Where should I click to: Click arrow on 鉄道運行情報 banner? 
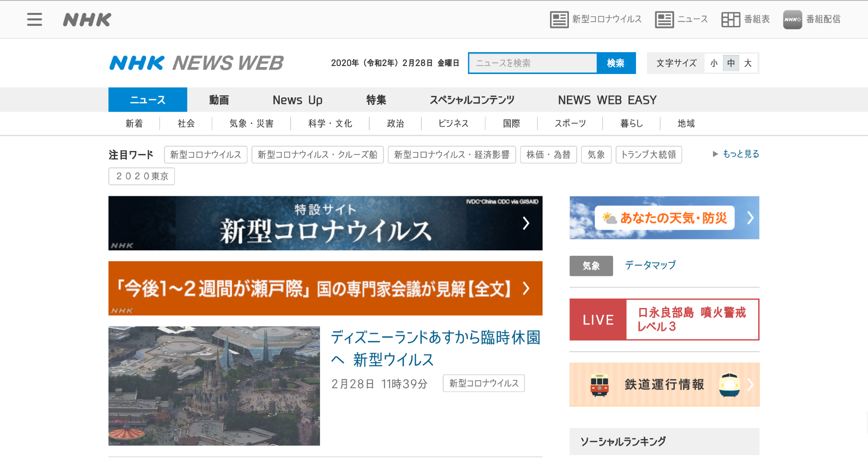750,385
